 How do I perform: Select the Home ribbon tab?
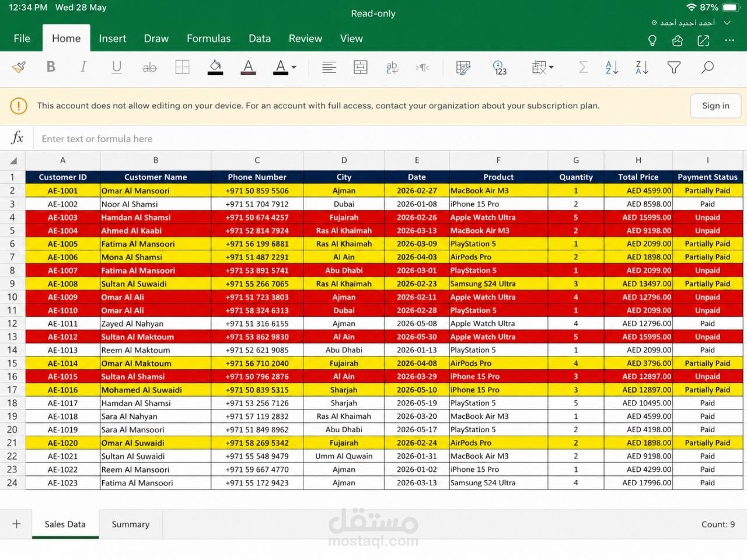(x=67, y=38)
